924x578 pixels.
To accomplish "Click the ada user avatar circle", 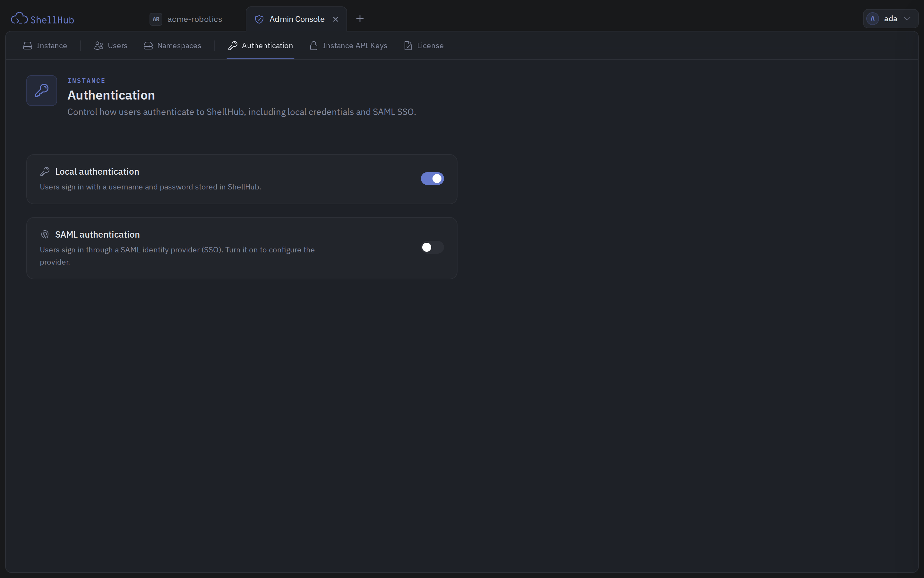I will pos(873,19).
